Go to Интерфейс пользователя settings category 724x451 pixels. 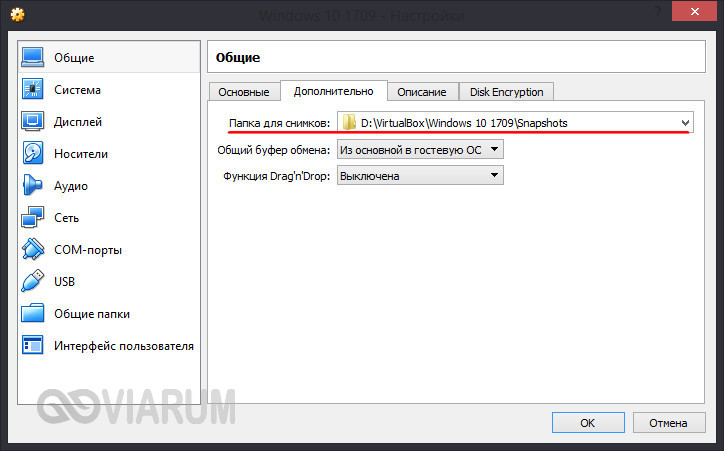(x=109, y=345)
